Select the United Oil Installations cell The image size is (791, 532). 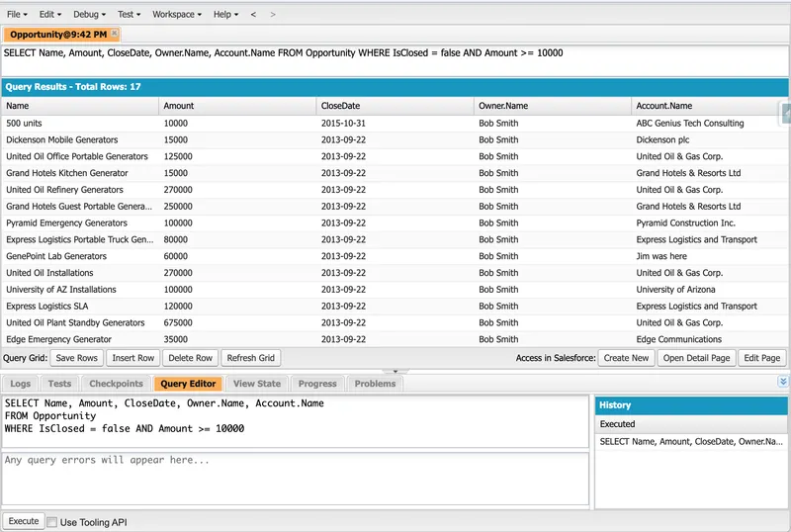(x=80, y=273)
